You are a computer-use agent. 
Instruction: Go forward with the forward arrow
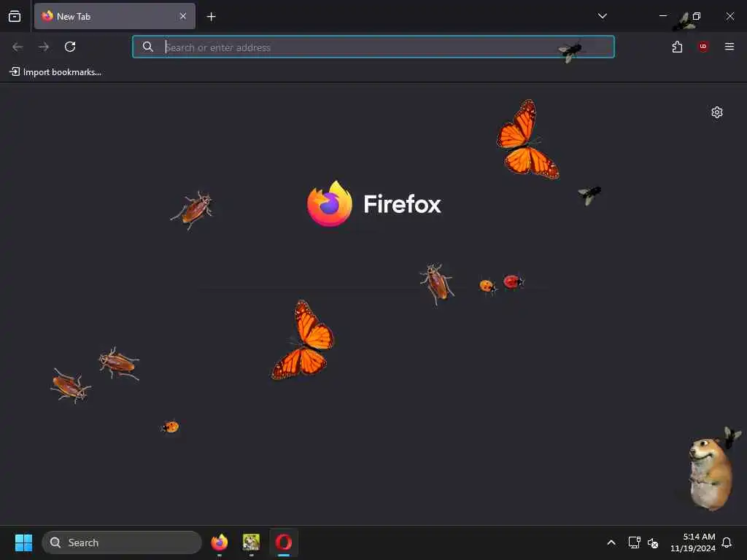pyautogui.click(x=44, y=47)
